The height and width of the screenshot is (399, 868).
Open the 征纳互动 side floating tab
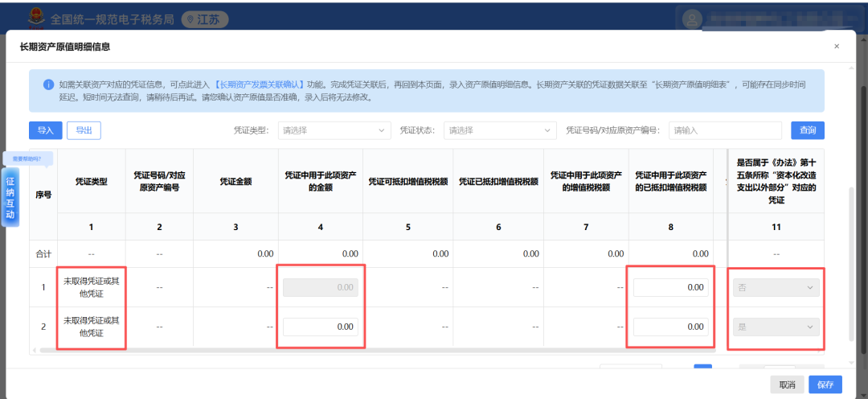(10, 199)
